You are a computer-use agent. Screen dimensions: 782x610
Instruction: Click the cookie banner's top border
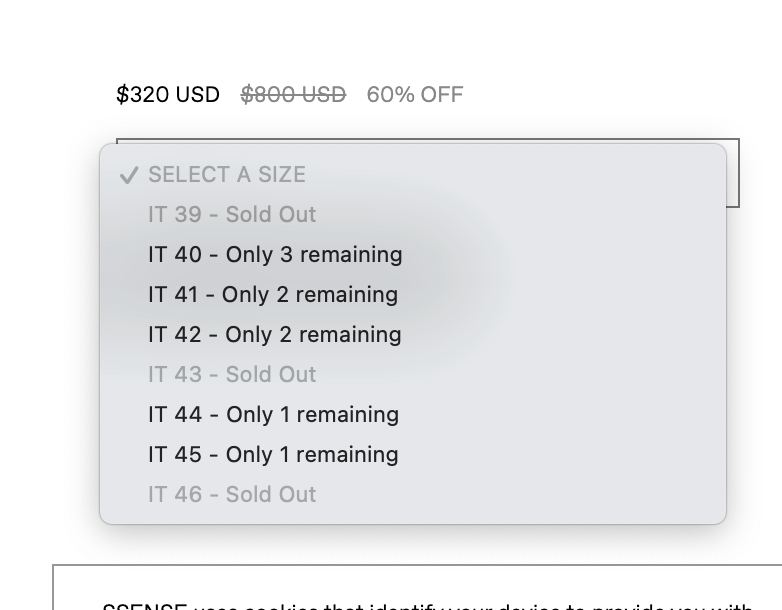400,565
